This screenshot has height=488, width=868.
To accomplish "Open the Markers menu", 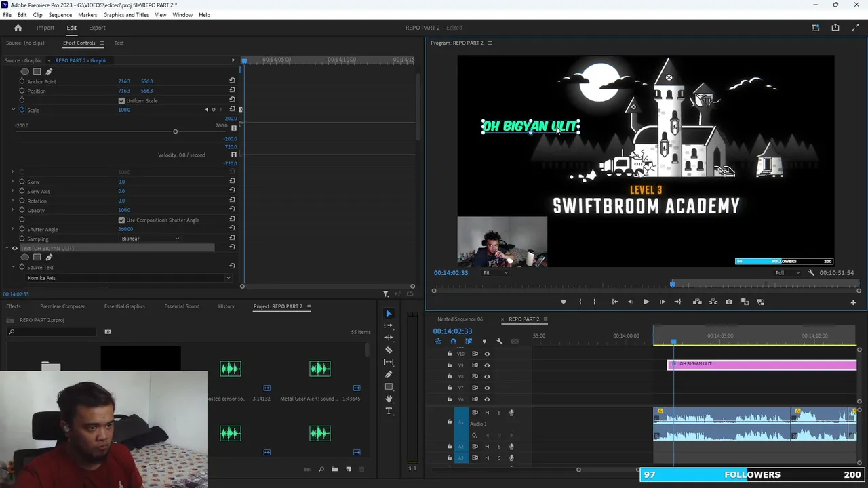I will (x=87, y=14).
